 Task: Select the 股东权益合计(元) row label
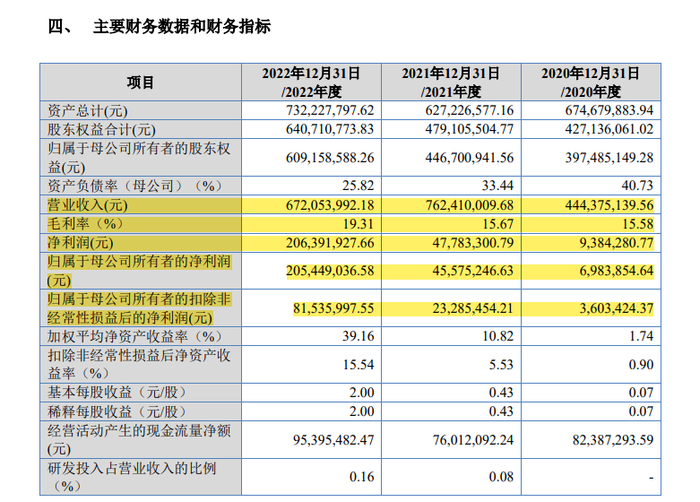tap(101, 130)
